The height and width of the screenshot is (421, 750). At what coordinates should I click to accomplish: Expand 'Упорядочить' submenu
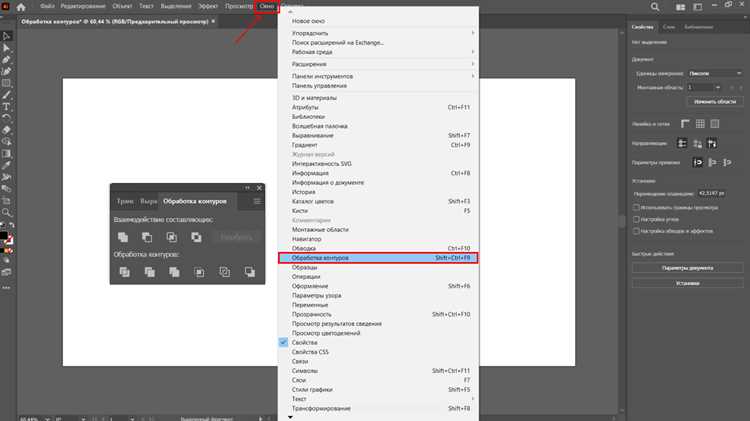click(x=378, y=33)
